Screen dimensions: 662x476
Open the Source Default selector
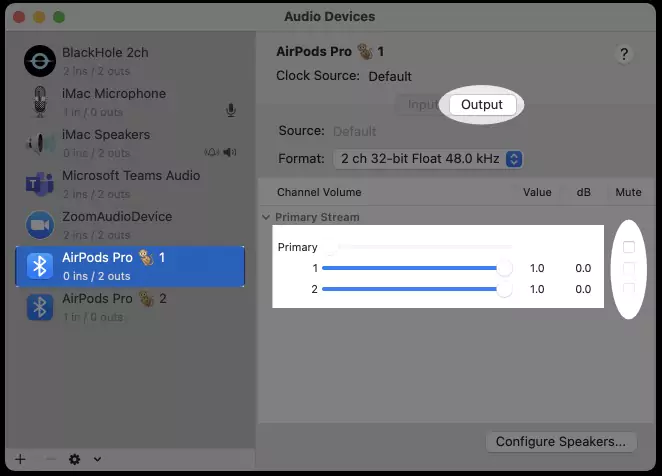point(355,131)
